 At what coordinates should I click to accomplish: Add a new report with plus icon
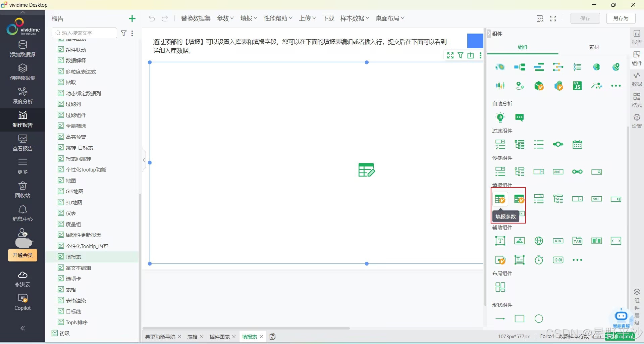pos(132,18)
